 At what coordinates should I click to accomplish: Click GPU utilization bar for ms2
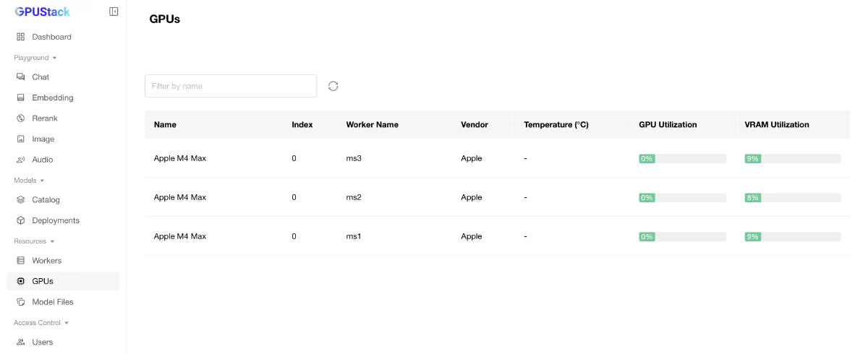(682, 197)
